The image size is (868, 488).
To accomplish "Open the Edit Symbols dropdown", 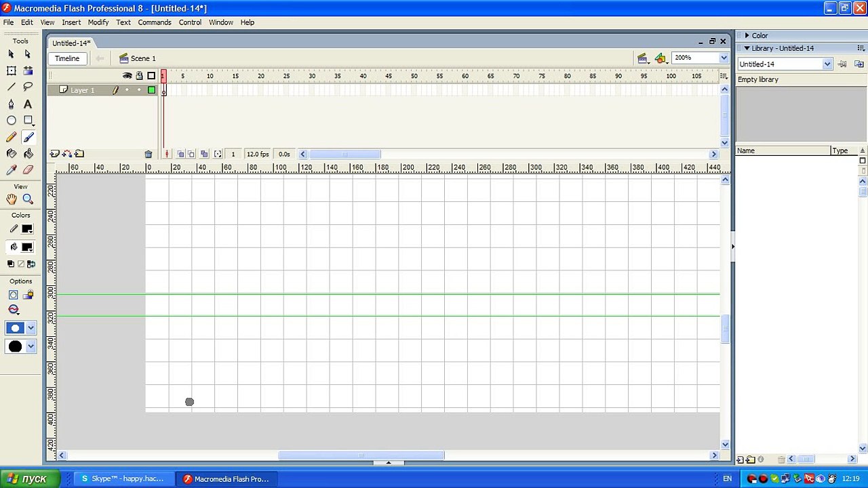I will (661, 58).
